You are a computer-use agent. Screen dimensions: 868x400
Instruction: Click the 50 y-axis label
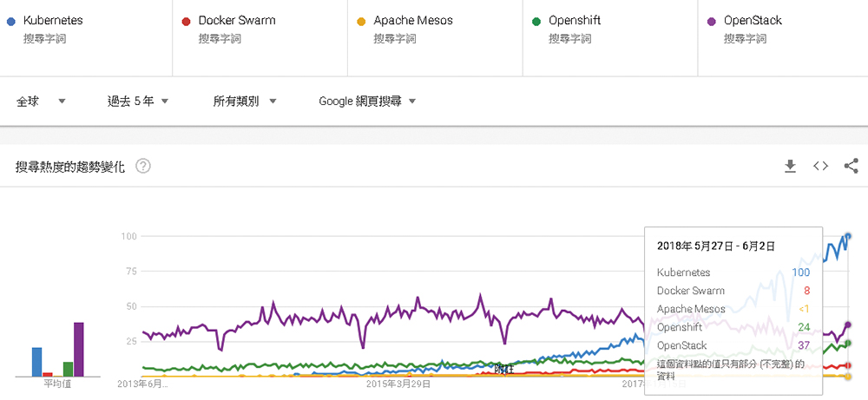(x=132, y=306)
